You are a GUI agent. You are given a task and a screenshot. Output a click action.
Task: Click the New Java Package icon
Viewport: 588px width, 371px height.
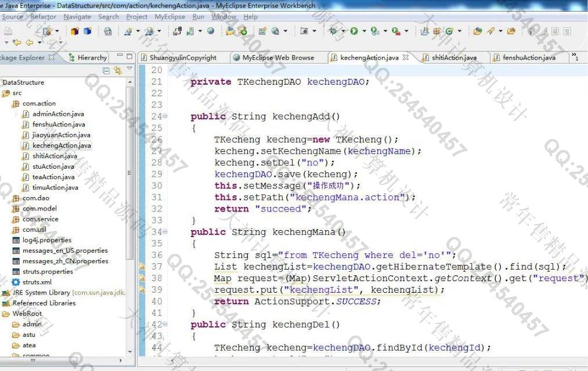click(437, 31)
